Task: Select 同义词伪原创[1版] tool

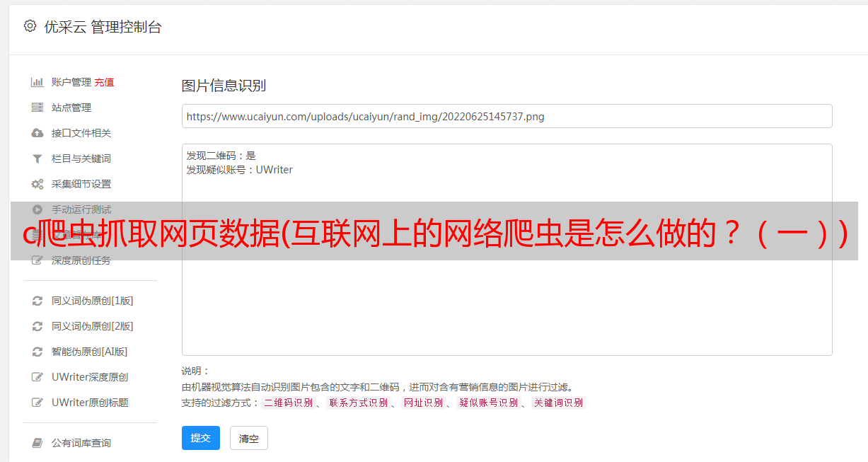Action: (x=92, y=301)
